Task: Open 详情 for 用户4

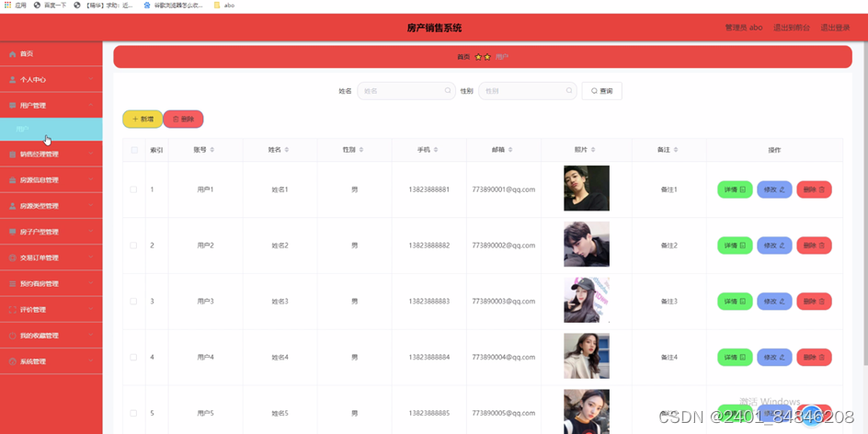Action: click(735, 357)
